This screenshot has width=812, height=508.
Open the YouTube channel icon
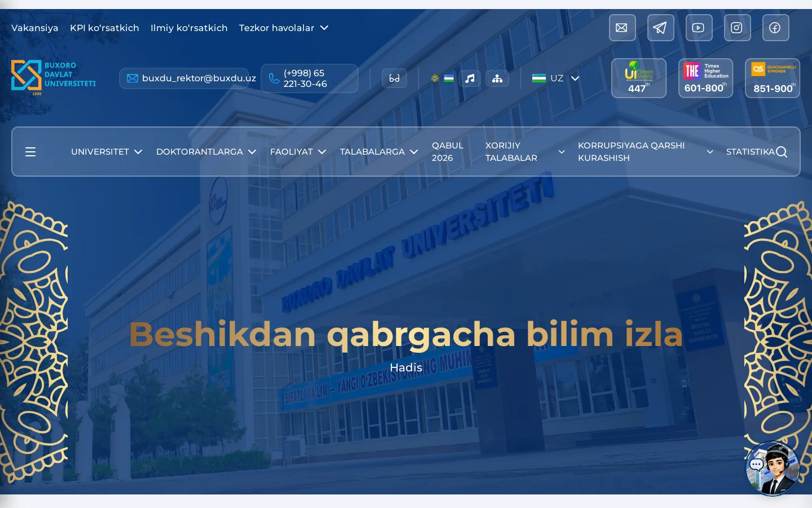click(x=699, y=28)
